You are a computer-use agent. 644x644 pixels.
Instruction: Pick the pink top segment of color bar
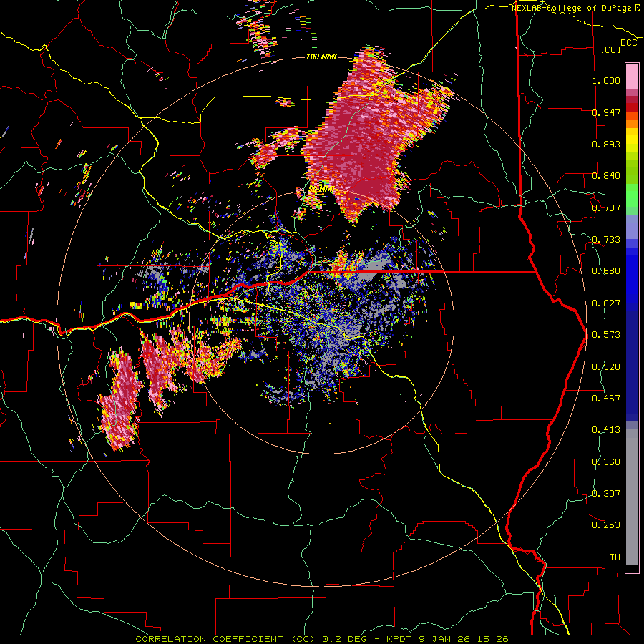[632, 76]
